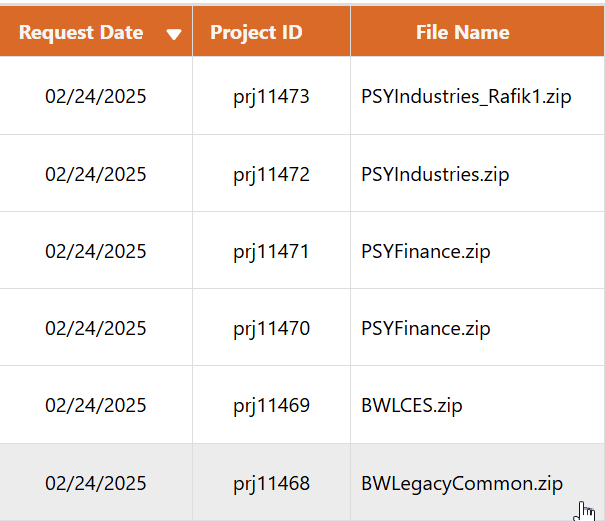Select project ID prj11470
605x521 pixels.
tap(271, 329)
